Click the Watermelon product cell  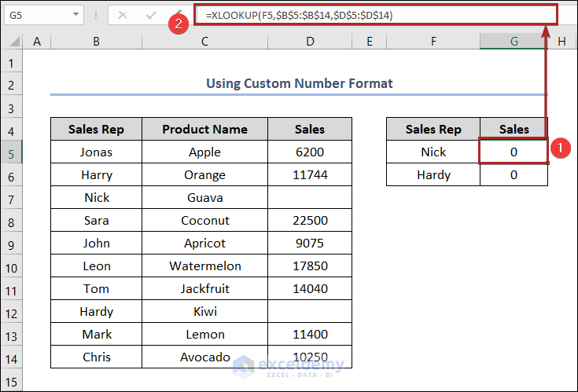[x=204, y=266]
